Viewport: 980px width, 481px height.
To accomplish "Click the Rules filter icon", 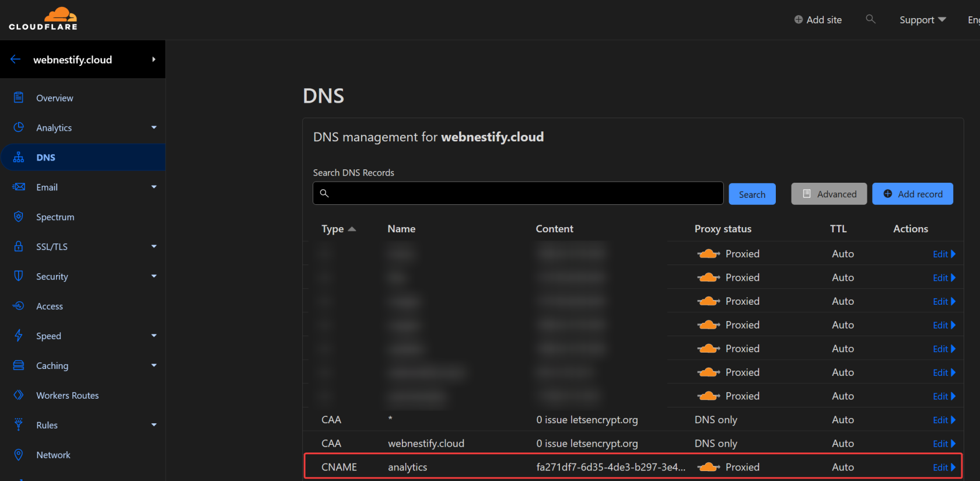I will 19,424.
